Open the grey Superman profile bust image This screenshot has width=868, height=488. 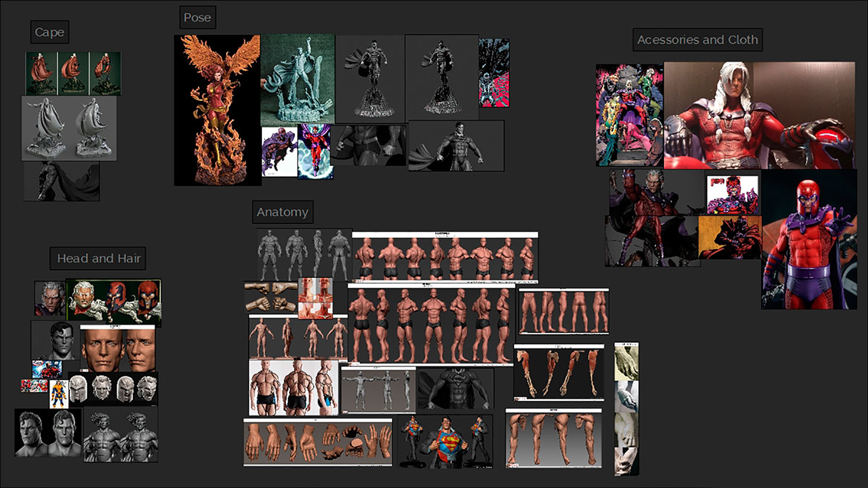(x=55, y=340)
